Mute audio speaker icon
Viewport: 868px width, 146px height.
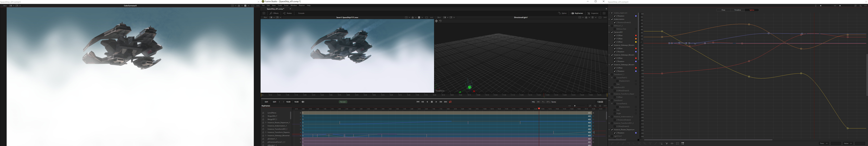point(303,102)
